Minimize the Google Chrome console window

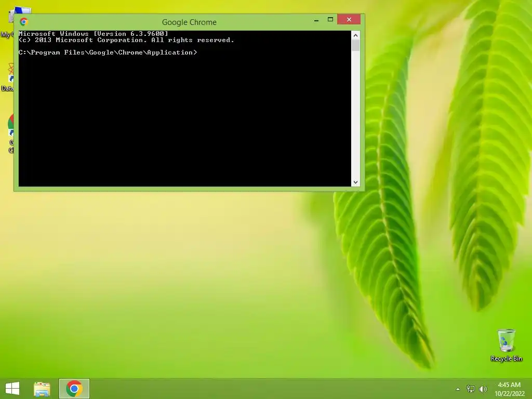click(x=316, y=20)
